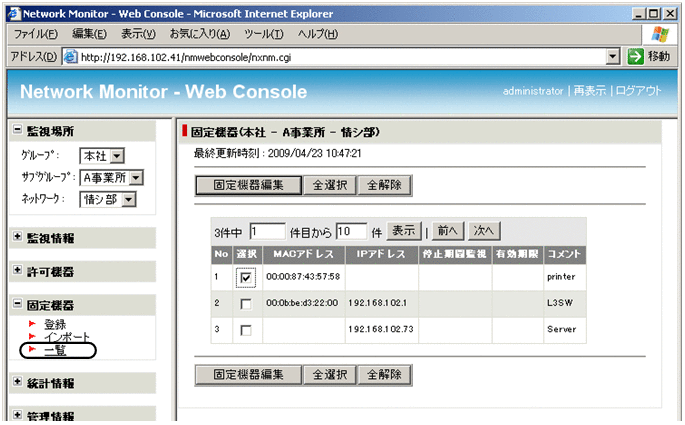Open the お気に入り(A) menu
Image resolution: width=685 pixels, height=425 pixels.
(200, 34)
